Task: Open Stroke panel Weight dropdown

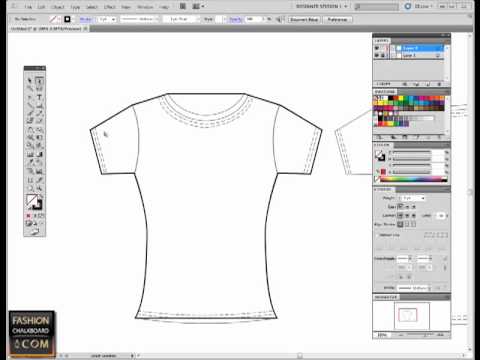Action: pyautogui.click(x=423, y=198)
